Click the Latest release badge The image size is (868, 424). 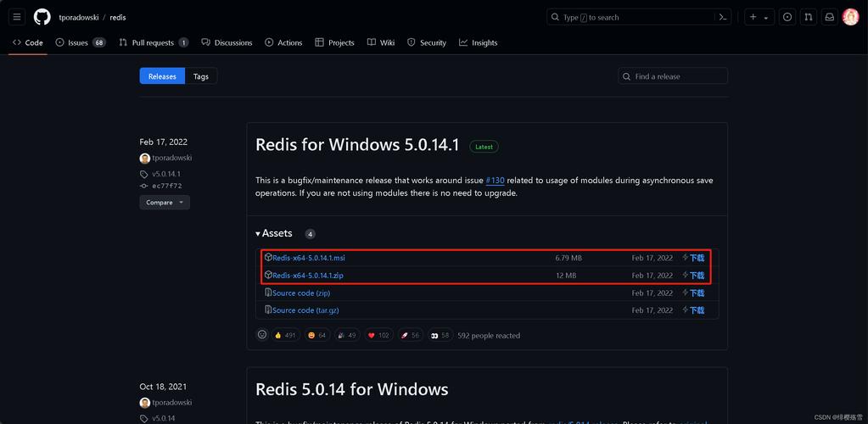[484, 147]
